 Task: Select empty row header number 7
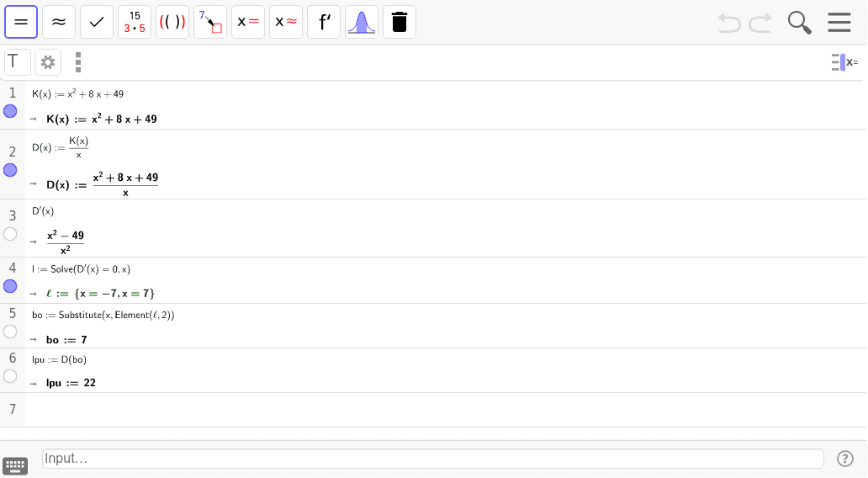tap(12, 409)
